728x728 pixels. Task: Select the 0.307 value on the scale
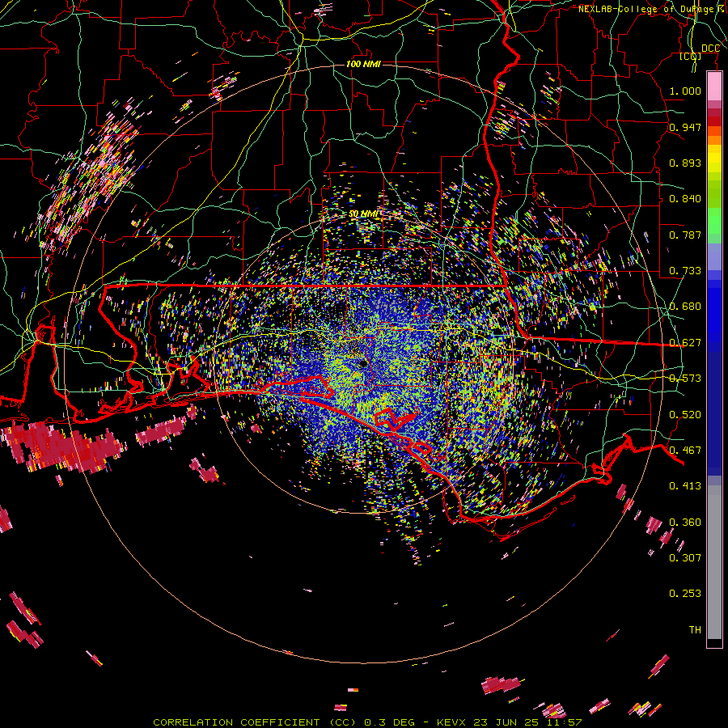pyautogui.click(x=685, y=558)
